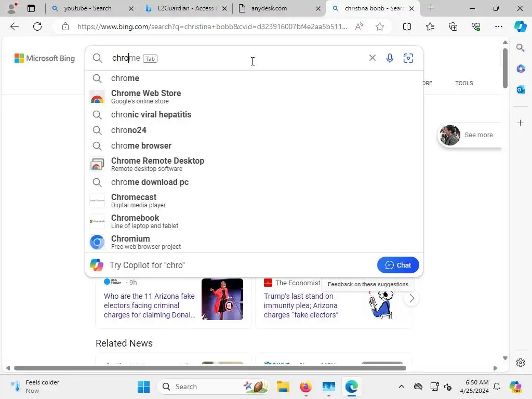Screen dimensions: 532x399
Task: Click See more beside portrait
Action: click(x=478, y=135)
